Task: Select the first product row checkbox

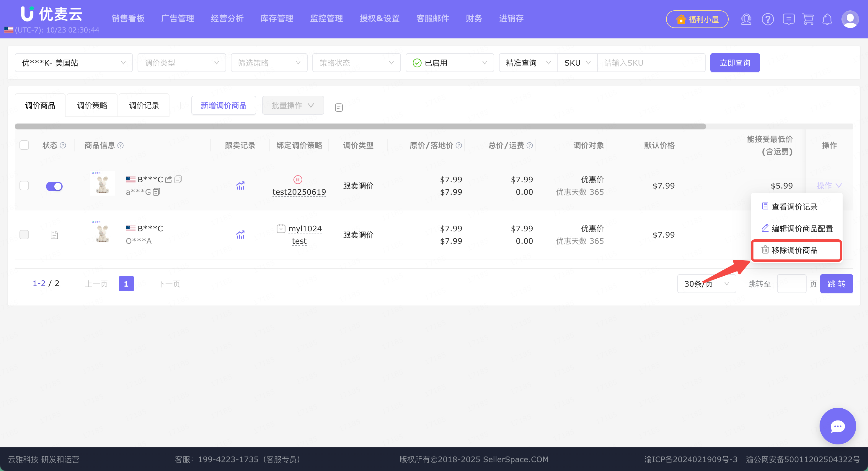Action: click(24, 186)
